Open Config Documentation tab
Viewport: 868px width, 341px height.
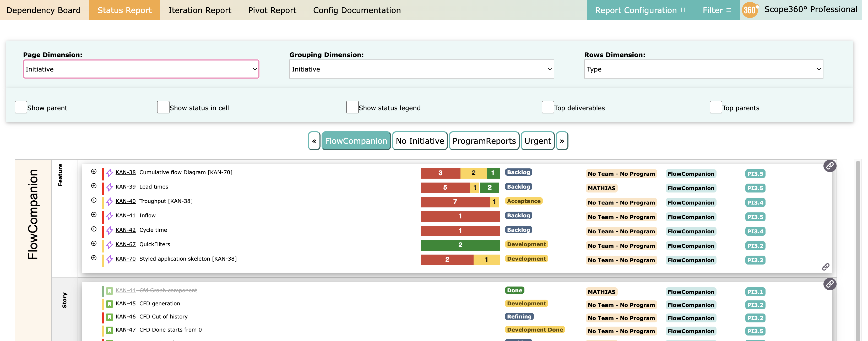coord(357,10)
